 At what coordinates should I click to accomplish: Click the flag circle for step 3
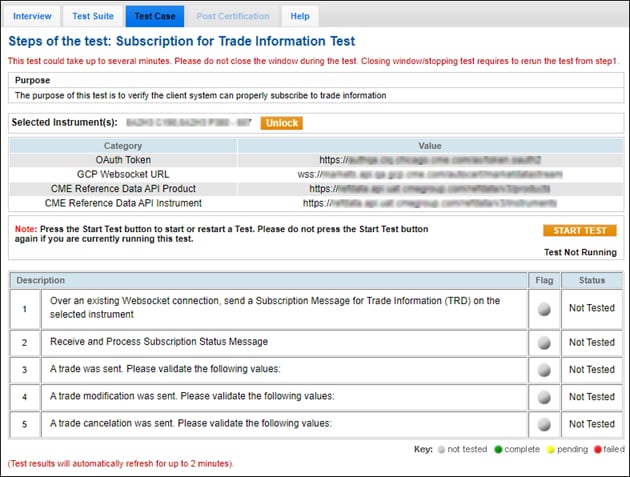click(544, 369)
